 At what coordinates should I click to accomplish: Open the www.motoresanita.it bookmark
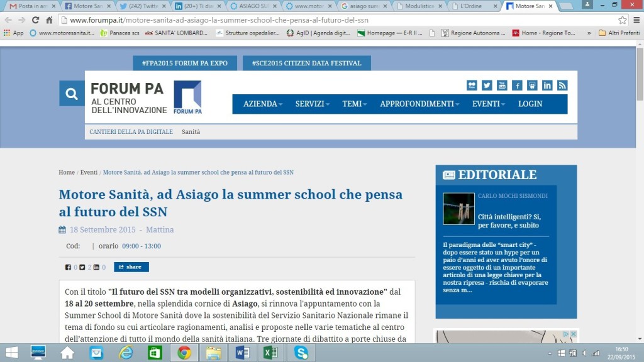62,33
